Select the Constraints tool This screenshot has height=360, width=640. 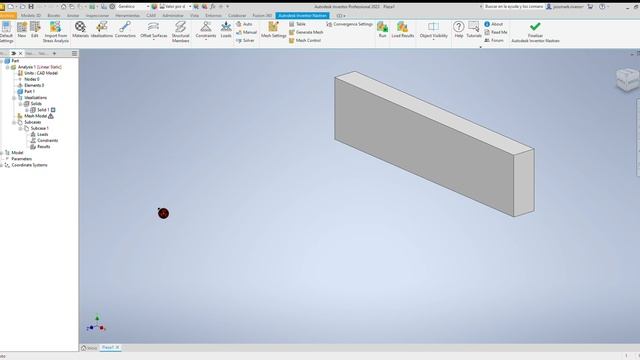[206, 29]
